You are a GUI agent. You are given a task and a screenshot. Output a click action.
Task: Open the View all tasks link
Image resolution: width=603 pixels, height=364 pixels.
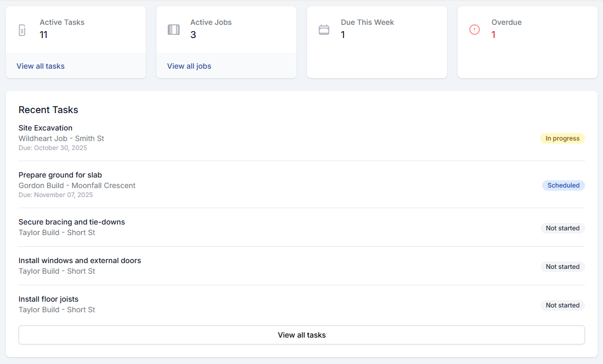pyautogui.click(x=41, y=66)
